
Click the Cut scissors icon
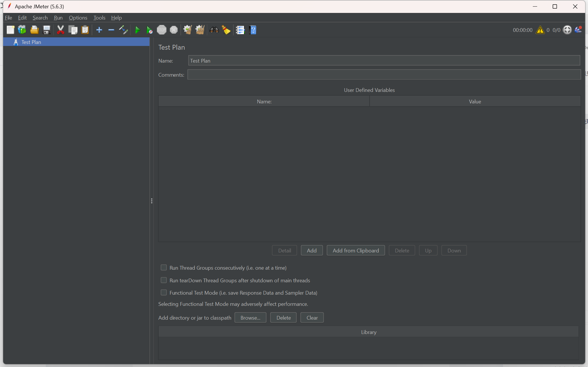click(60, 30)
